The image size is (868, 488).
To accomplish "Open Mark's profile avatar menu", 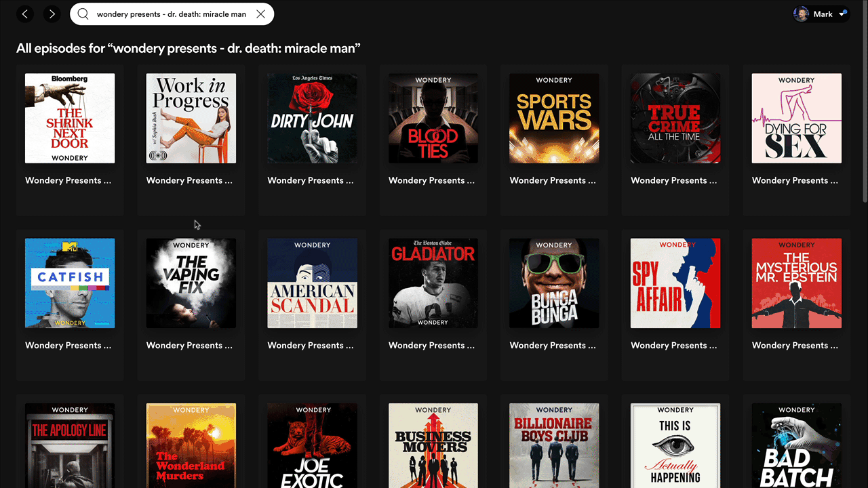I will 802,14.
